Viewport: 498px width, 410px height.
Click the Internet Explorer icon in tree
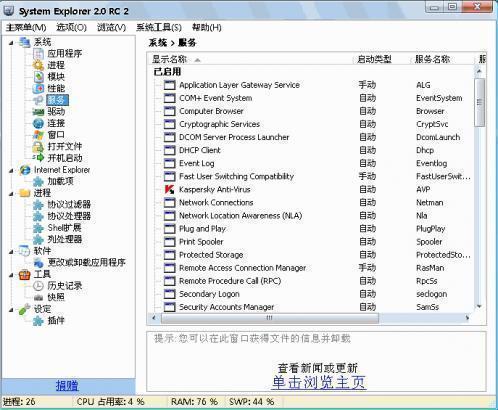(25, 170)
